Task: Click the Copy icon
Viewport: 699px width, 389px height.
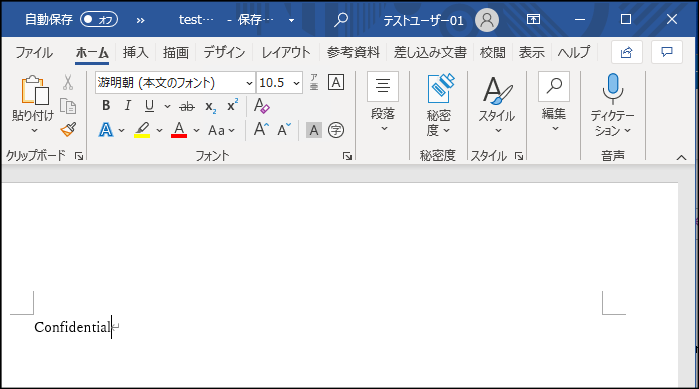Action: (68, 106)
